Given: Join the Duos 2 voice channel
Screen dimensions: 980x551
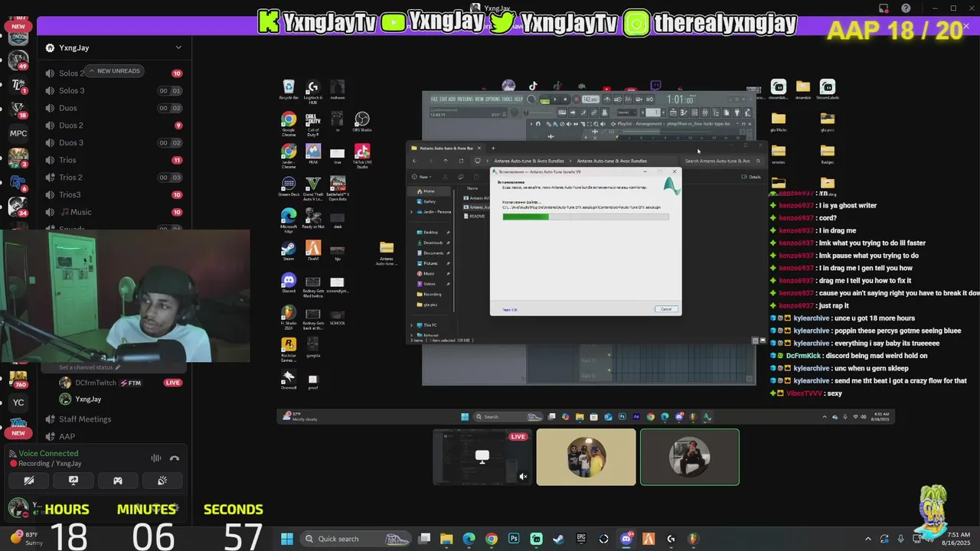Looking at the screenshot, I should coord(113,126).
